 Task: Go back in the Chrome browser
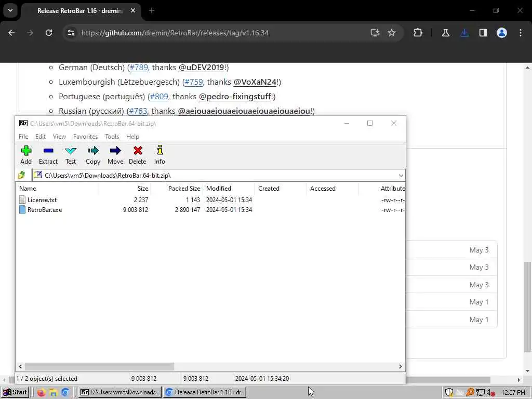pyautogui.click(x=11, y=33)
